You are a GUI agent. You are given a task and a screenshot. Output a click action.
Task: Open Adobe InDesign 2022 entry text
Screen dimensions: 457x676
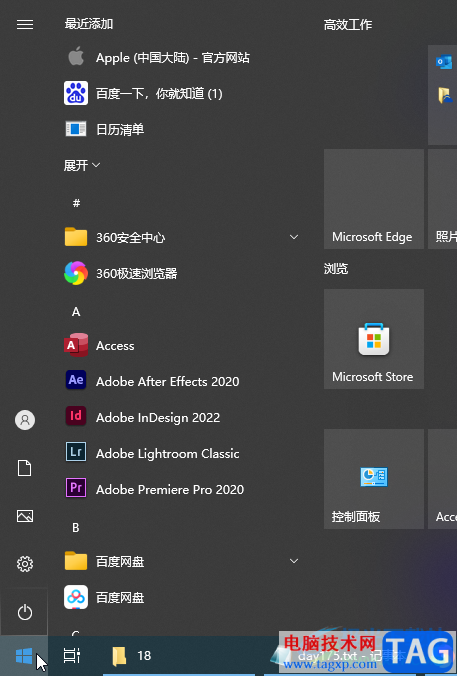pyautogui.click(x=158, y=417)
